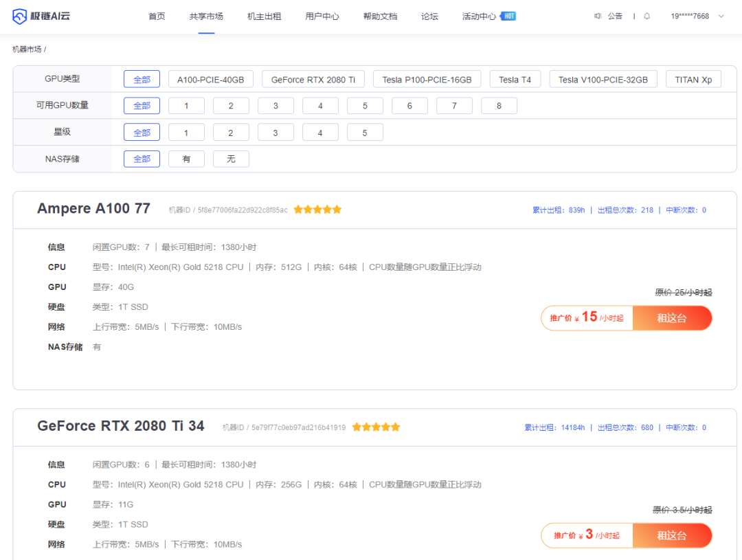The image size is (742, 560).
Task: Click 出租总次数: 680 stat
Action: pyautogui.click(x=625, y=427)
